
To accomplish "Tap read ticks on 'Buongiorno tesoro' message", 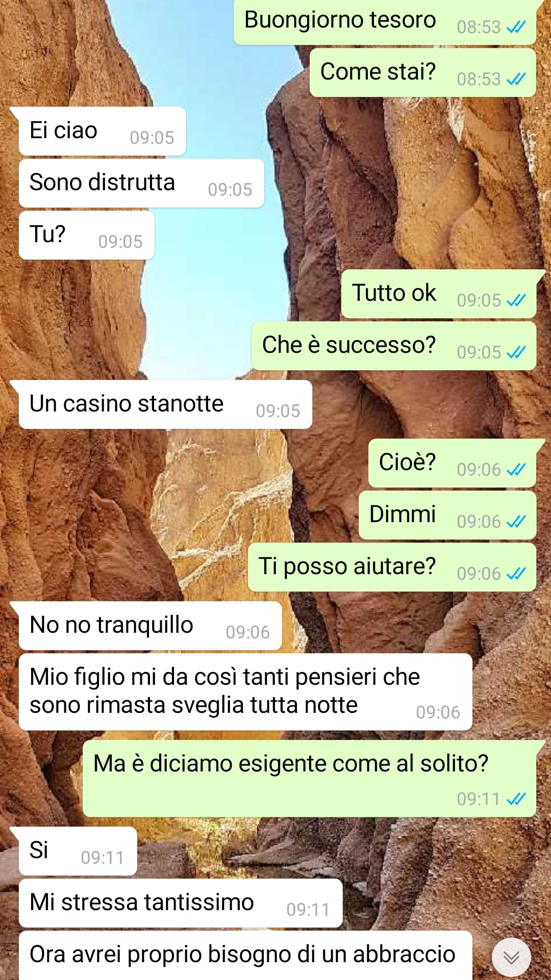I will pyautogui.click(x=516, y=27).
